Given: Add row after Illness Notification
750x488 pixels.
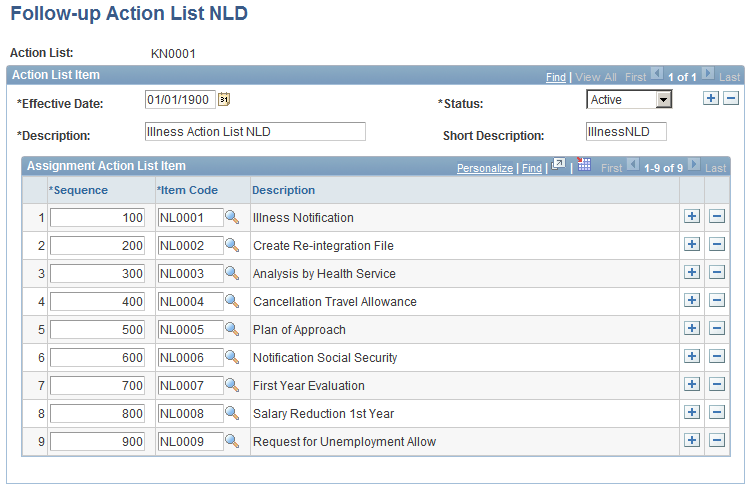Looking at the screenshot, I should click(692, 216).
